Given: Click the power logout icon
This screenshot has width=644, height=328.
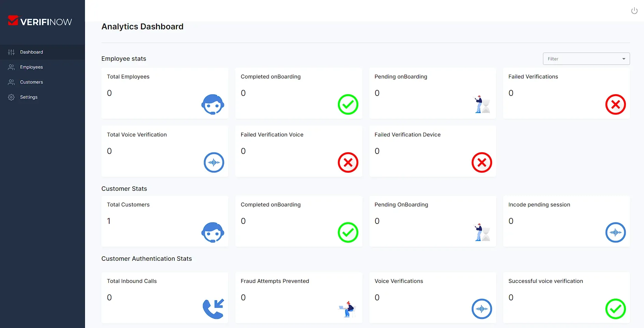Looking at the screenshot, I should tap(634, 11).
